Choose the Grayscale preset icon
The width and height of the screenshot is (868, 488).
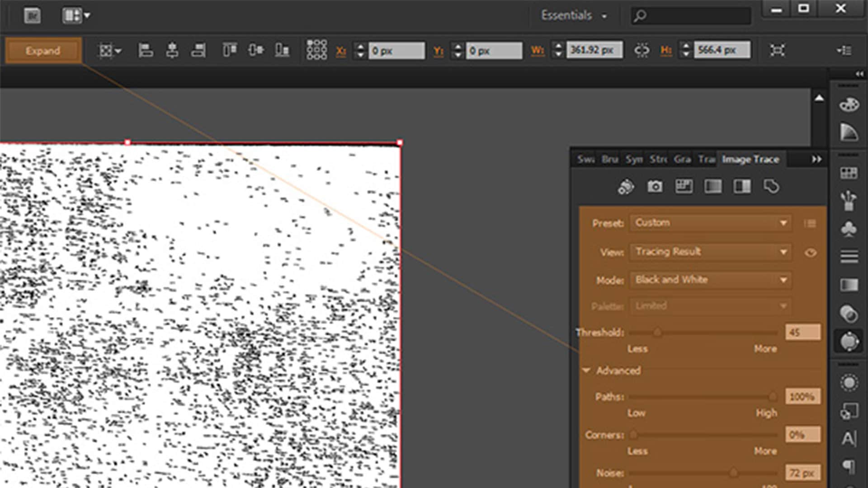pos(713,186)
